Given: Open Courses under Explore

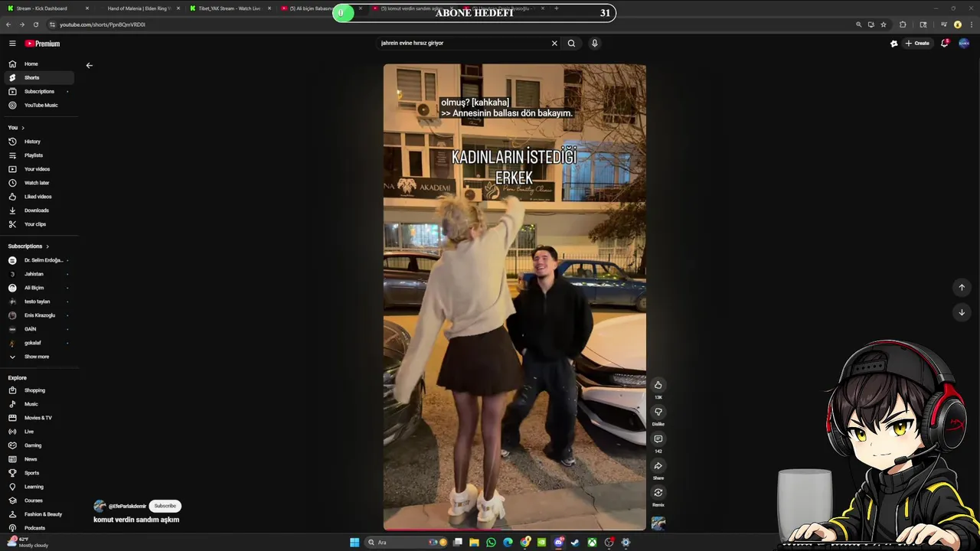Looking at the screenshot, I should (x=38, y=500).
